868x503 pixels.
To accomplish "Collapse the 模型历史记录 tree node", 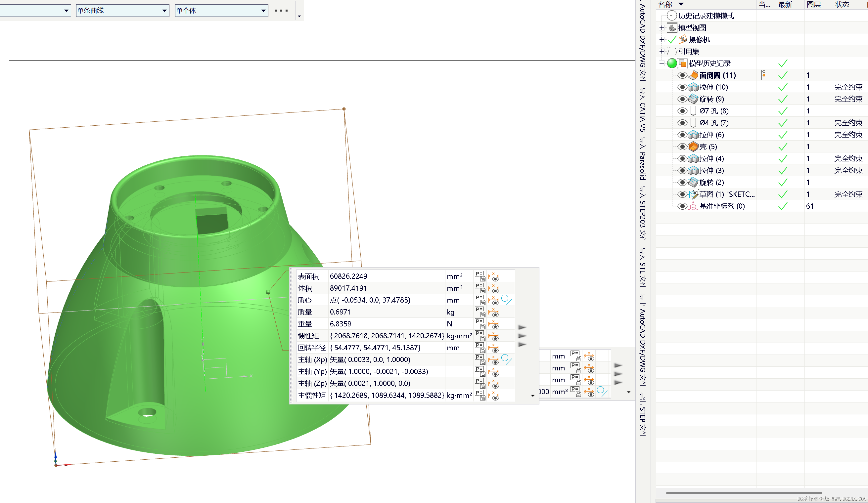I will click(661, 63).
